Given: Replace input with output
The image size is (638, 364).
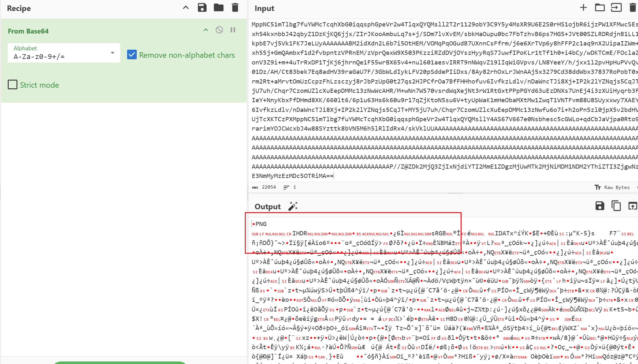Looking at the screenshot, I should pos(633,206).
